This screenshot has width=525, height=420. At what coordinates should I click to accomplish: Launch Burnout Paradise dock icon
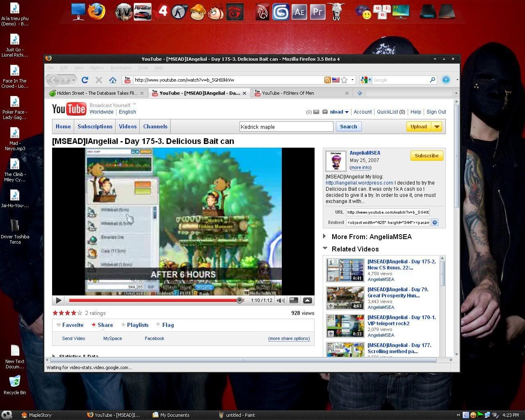142,11
